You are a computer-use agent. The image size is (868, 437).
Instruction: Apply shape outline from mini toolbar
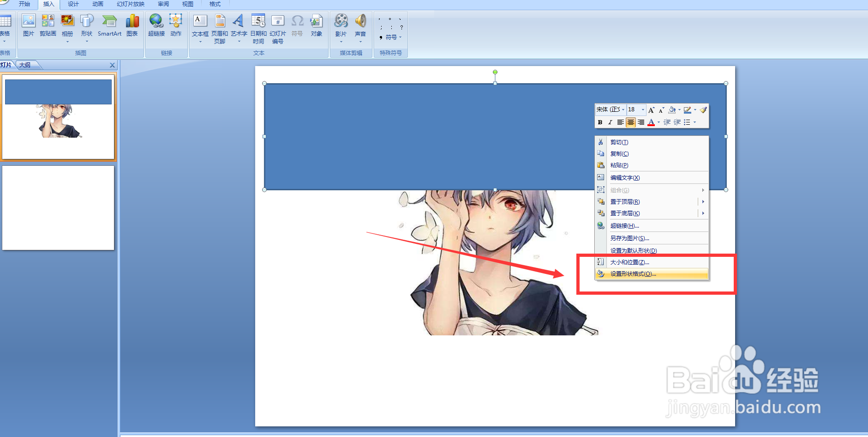(688, 110)
